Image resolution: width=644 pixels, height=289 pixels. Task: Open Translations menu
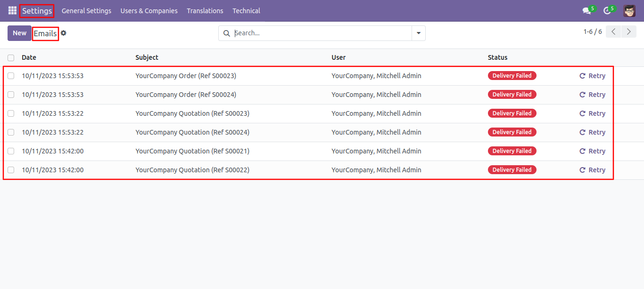205,10
